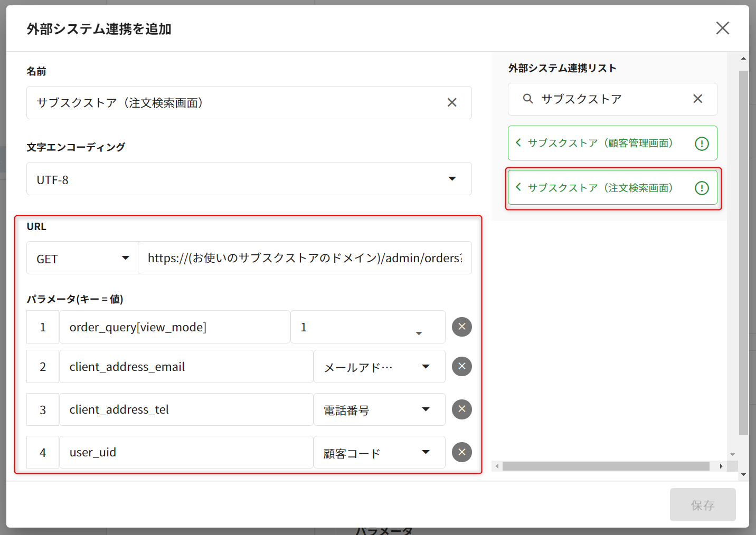Select サブスクストア（顧客管理画面） from list
Image resolution: width=756 pixels, height=535 pixels.
(x=600, y=143)
